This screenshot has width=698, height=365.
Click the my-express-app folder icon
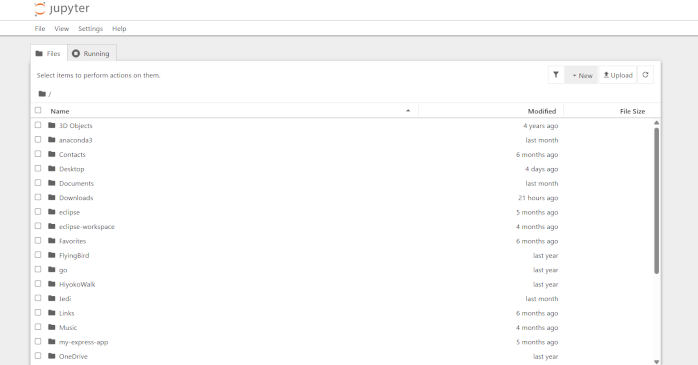coord(52,341)
